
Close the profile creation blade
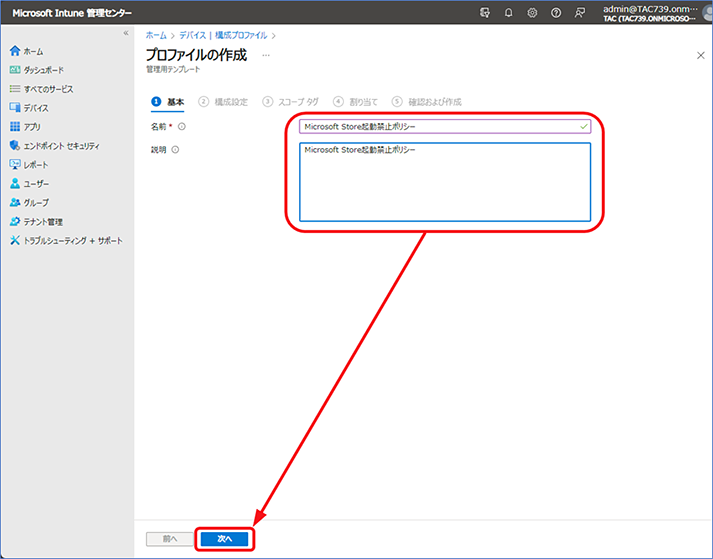pyautogui.click(x=701, y=55)
